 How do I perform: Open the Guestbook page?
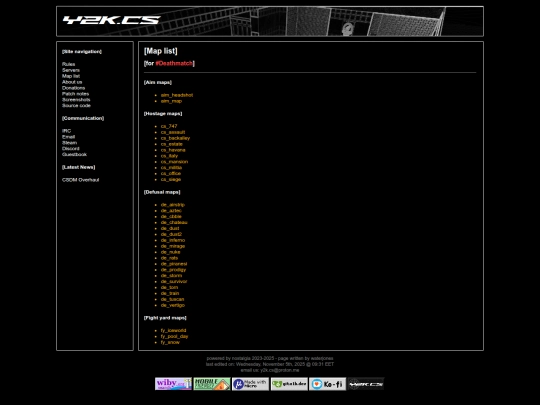coord(74,154)
